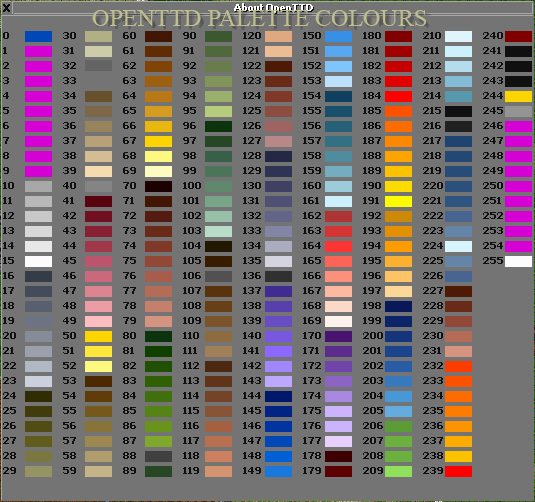Choose the navy swatch numbered 144
The image size is (535, 502).
pyautogui.click(x=279, y=397)
